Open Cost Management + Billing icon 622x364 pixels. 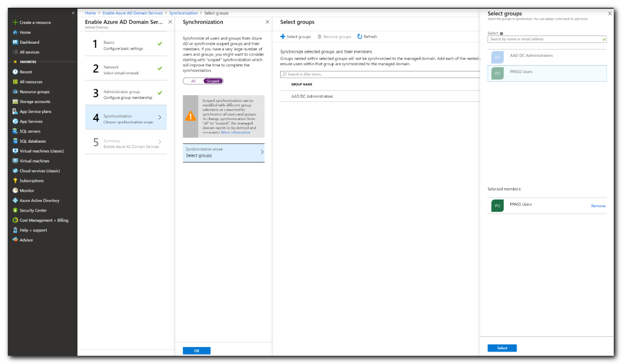coord(15,220)
